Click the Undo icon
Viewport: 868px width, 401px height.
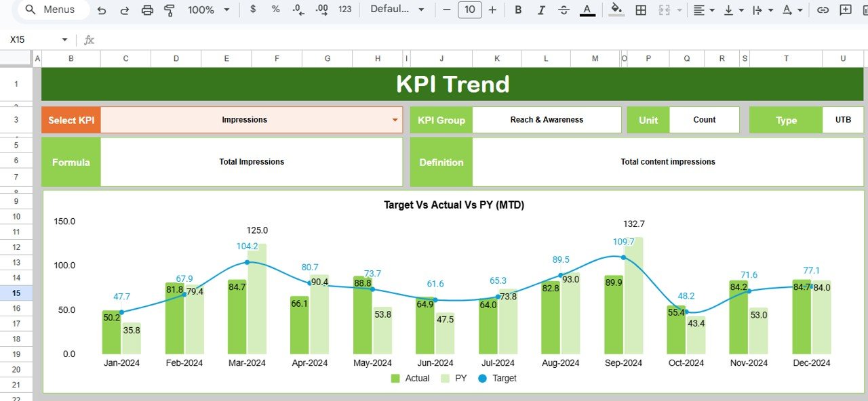coord(102,10)
